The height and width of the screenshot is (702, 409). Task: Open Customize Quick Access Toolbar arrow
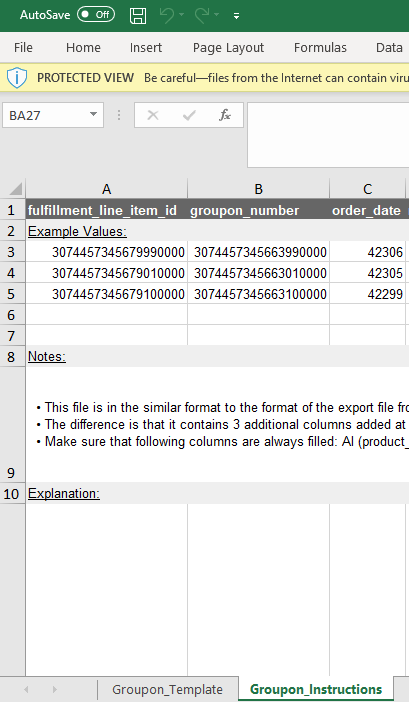[236, 16]
